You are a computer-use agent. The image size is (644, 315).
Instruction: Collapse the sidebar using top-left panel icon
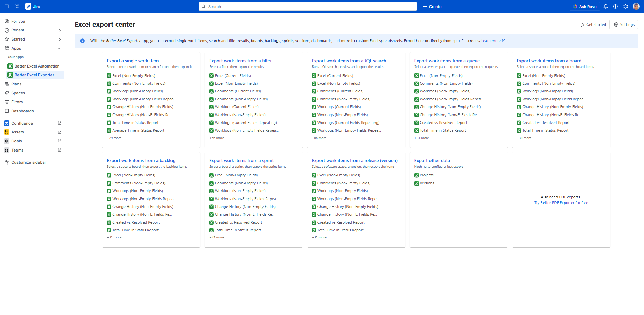pyautogui.click(x=7, y=7)
